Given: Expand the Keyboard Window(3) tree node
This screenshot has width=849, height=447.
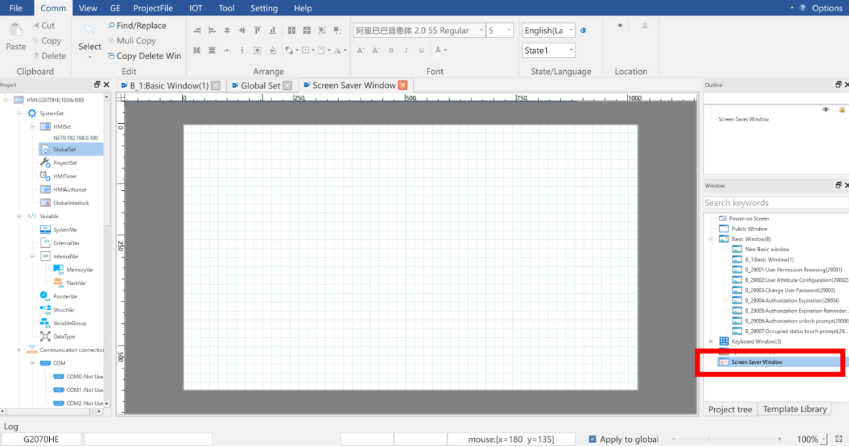Looking at the screenshot, I should (x=711, y=341).
